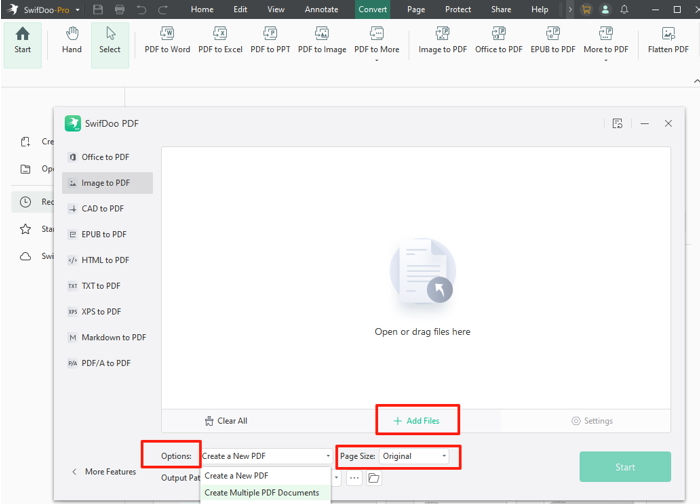Open output path dropdown arrow
Viewport: 700px width, 504px height.
coord(336,478)
